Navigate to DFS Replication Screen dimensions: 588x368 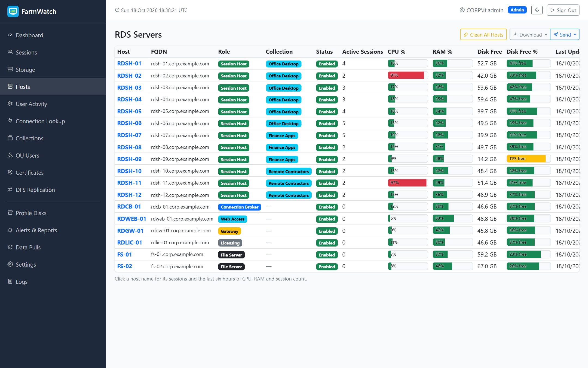click(x=53, y=190)
